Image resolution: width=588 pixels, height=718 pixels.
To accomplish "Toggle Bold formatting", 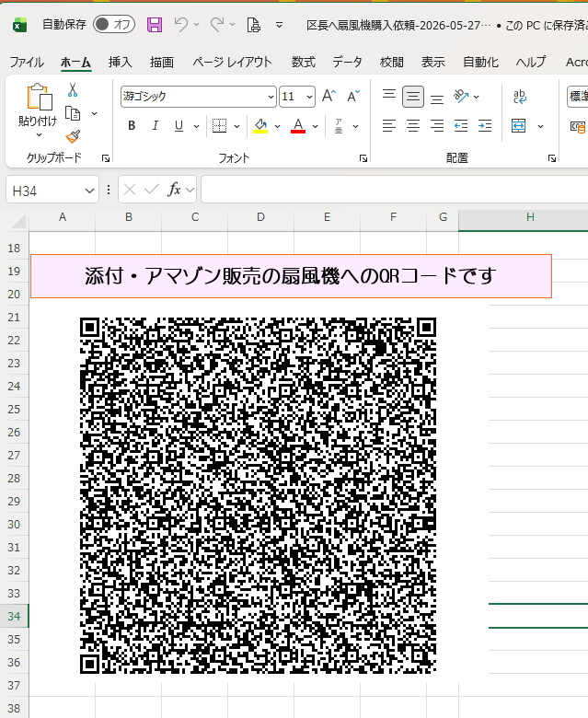I will click(132, 125).
